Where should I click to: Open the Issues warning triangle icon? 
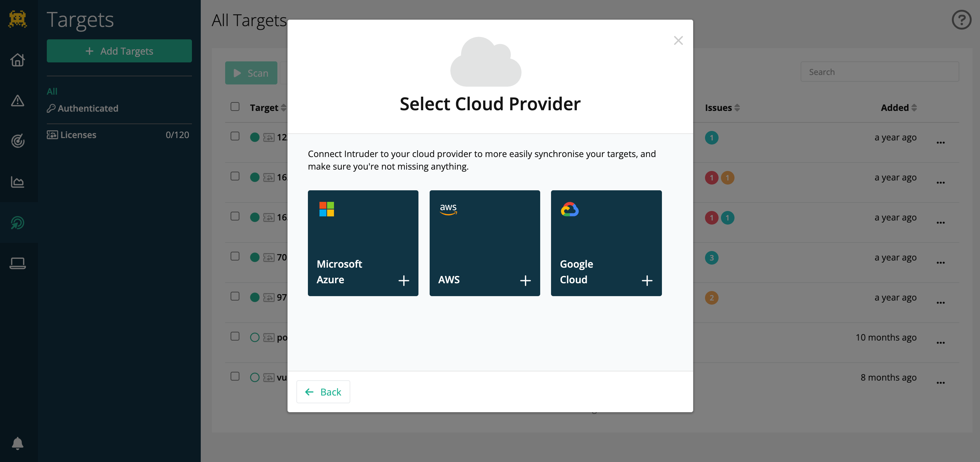pos(18,101)
